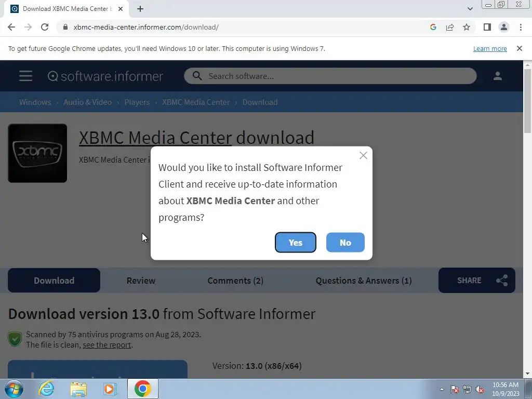Click the software.informer logo

point(105,76)
